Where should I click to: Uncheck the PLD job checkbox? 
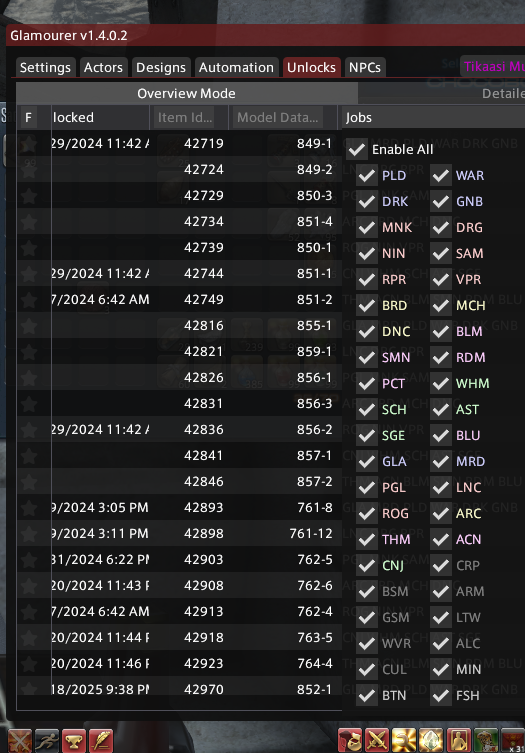tap(367, 175)
